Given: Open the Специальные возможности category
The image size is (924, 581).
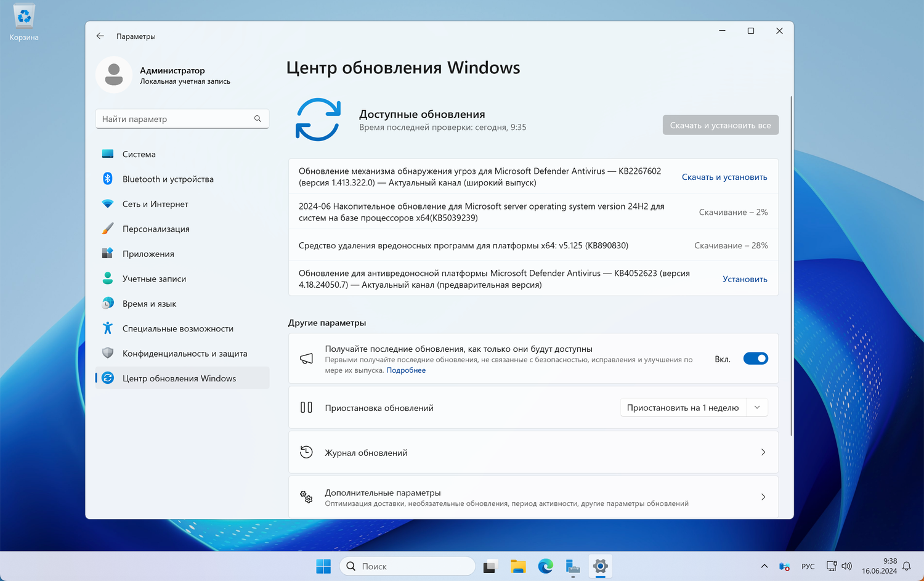Looking at the screenshot, I should (x=182, y=328).
